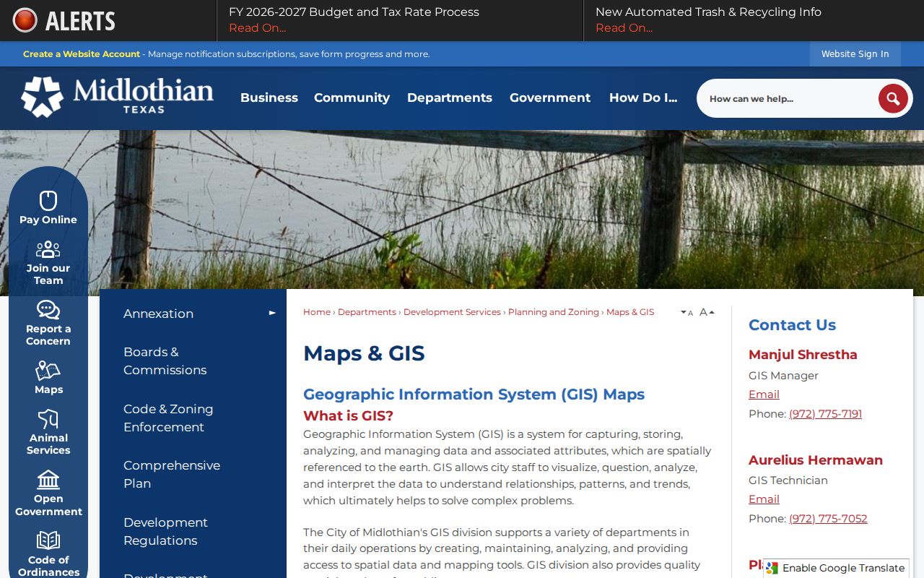Click Email link for Aurelius Hermawan
Viewport: 924px width, 578px height.
(764, 499)
